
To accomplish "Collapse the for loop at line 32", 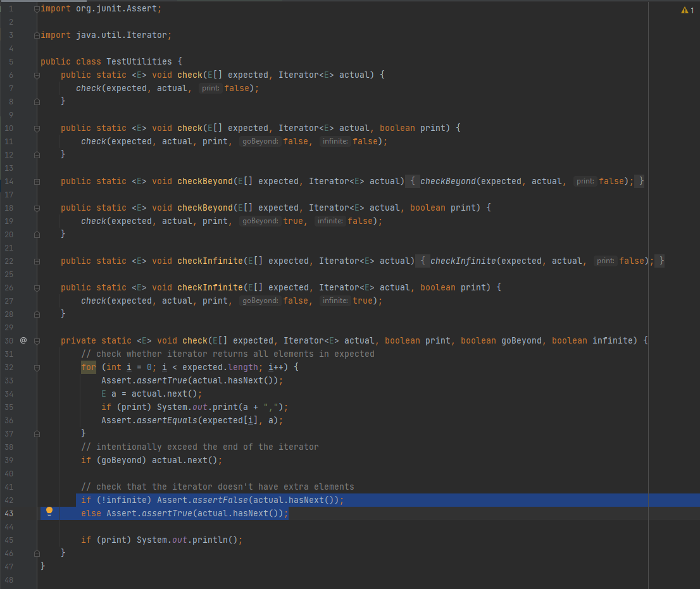I will click(37, 368).
